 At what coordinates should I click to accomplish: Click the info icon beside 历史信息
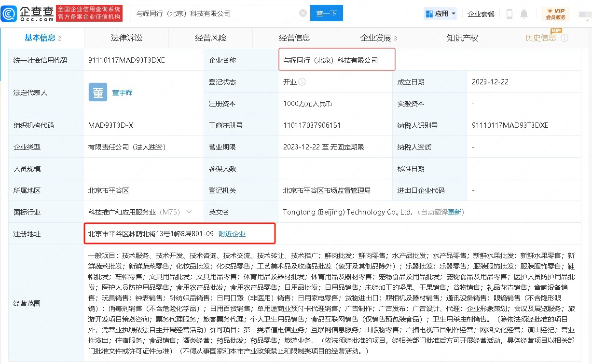point(564,38)
